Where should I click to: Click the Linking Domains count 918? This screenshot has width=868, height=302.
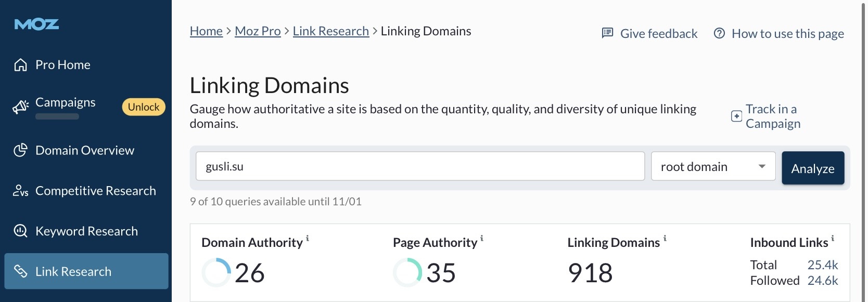(590, 273)
